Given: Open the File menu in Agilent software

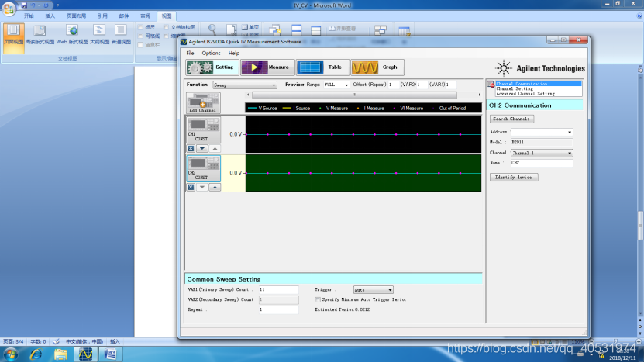Looking at the screenshot, I should (190, 53).
